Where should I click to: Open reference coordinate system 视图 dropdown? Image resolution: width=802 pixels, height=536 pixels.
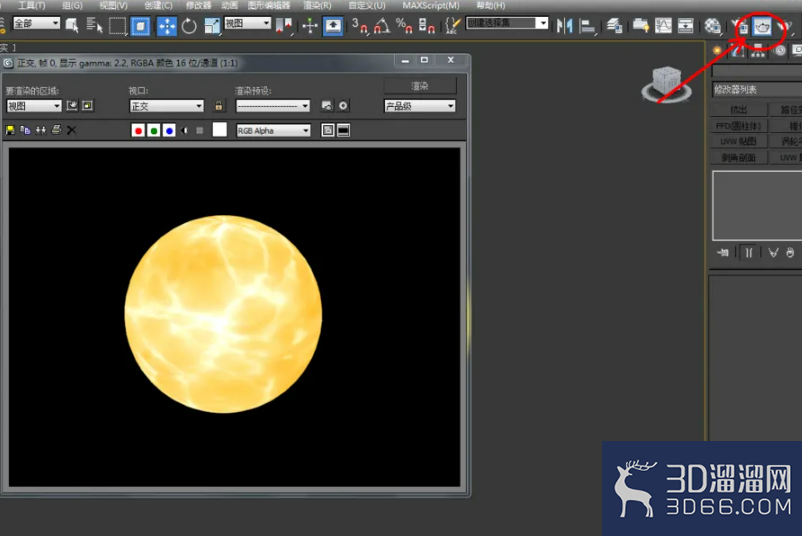tap(248, 23)
